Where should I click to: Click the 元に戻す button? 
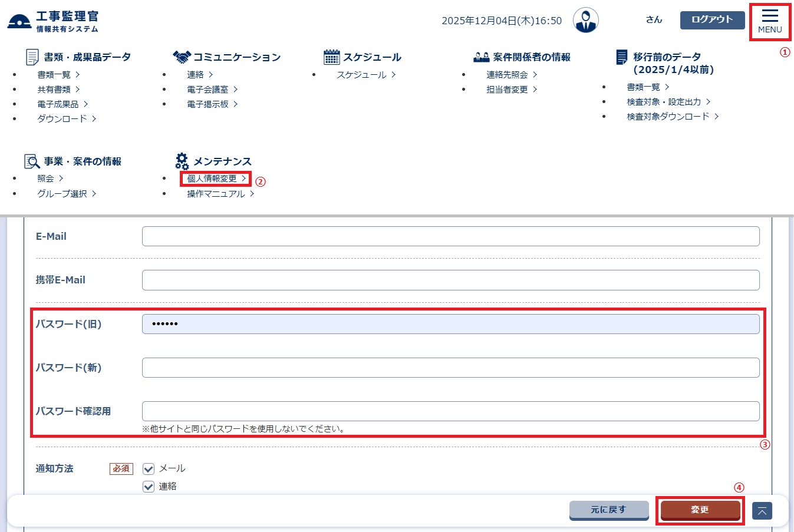608,510
